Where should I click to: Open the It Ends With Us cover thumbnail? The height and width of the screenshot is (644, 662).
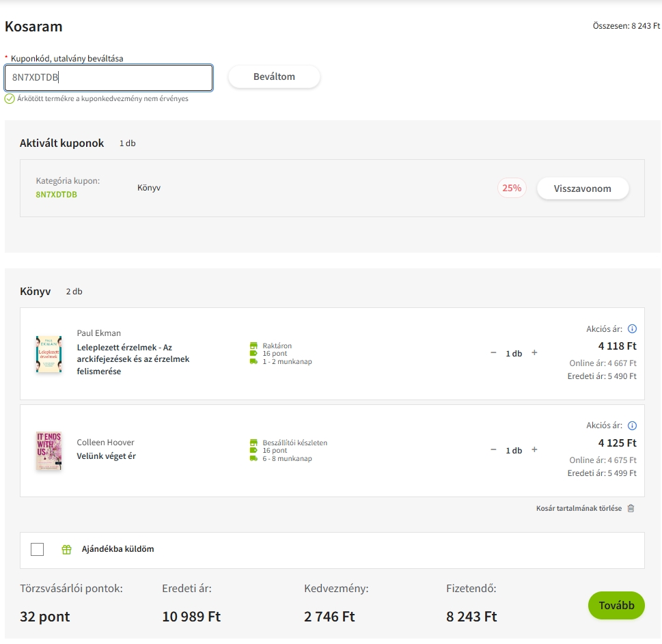49,451
